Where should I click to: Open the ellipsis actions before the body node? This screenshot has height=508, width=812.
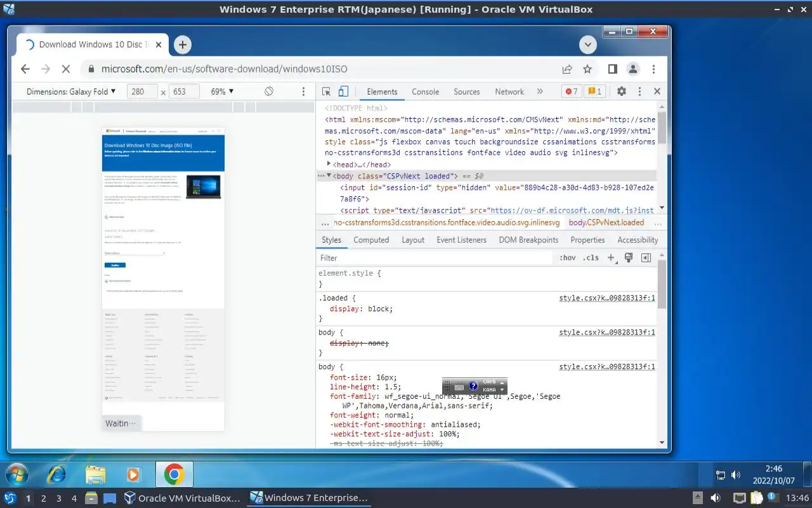320,175
